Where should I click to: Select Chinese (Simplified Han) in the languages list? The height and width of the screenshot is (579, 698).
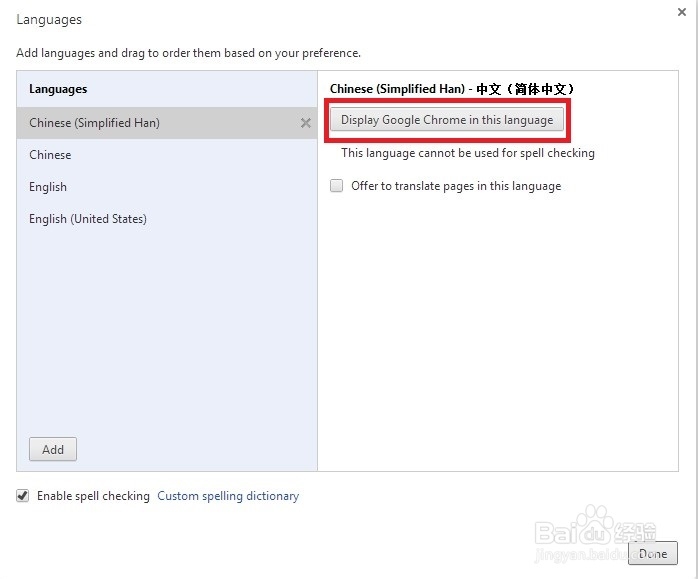tap(167, 123)
